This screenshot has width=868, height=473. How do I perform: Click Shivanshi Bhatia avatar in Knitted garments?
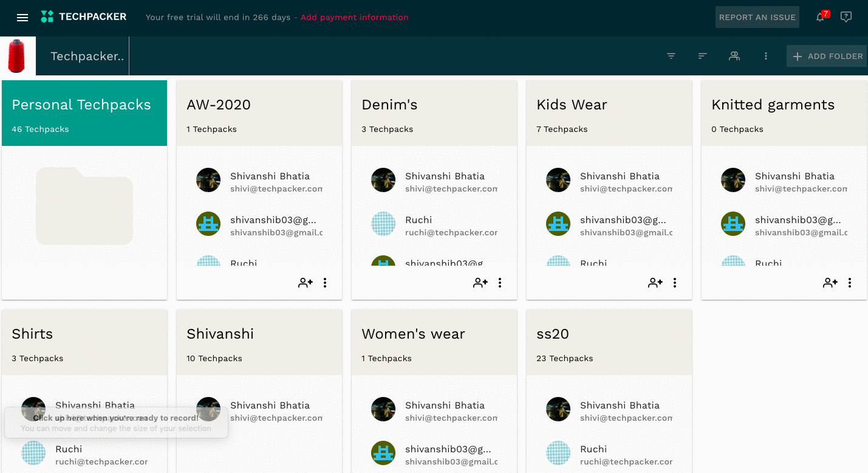point(733,180)
